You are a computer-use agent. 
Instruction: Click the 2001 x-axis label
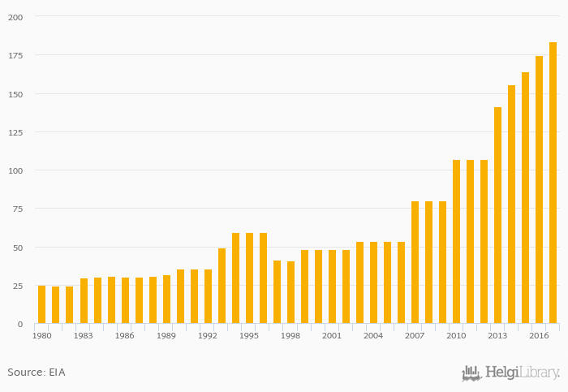click(x=332, y=336)
